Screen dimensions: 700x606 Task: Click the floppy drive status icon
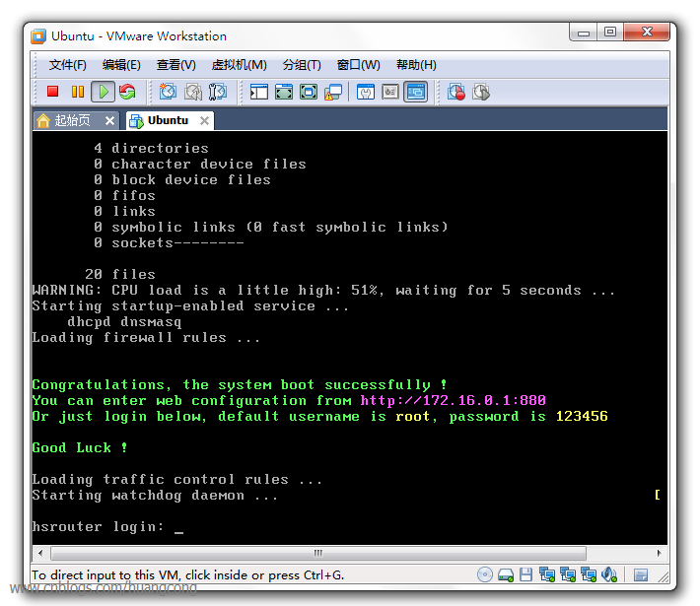tap(525, 574)
